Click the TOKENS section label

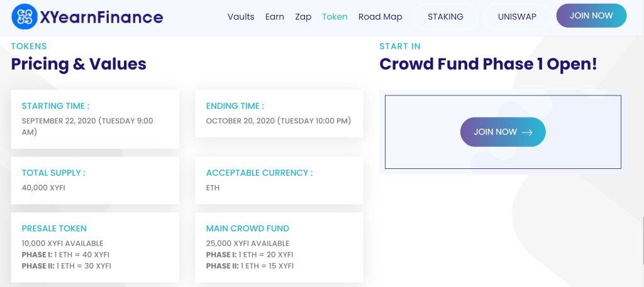(29, 46)
